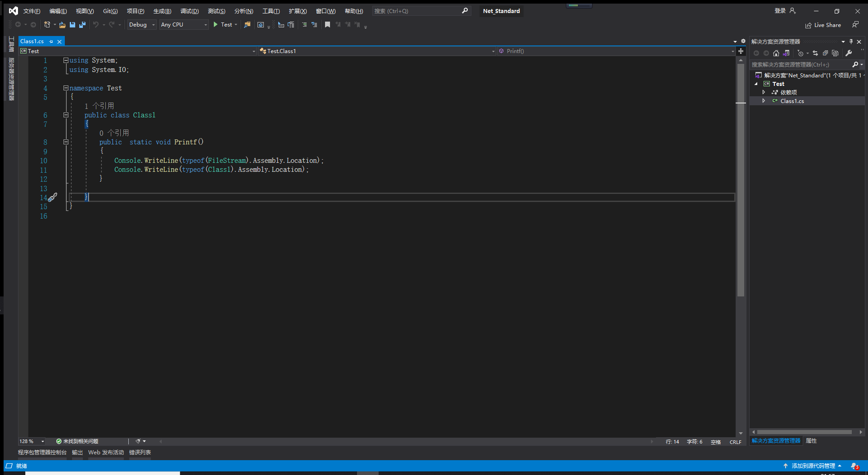The image size is (868, 475).
Task: Click the 0 个引用 CodeLens link above Printf
Action: point(114,133)
